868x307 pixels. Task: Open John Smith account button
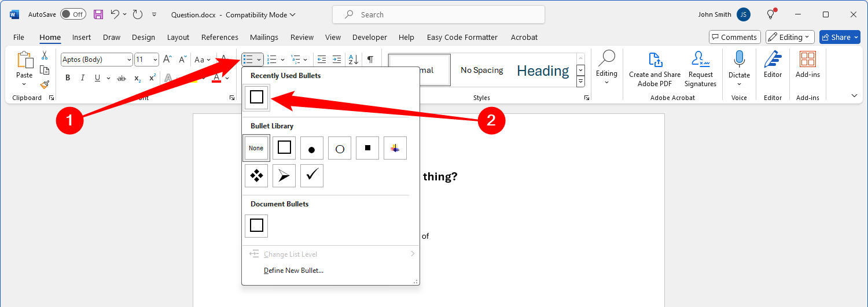[724, 14]
